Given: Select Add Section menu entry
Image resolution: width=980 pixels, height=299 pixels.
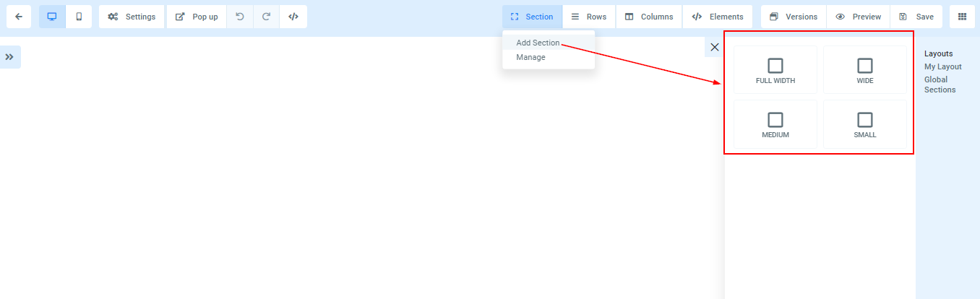Looking at the screenshot, I should coord(538,43).
